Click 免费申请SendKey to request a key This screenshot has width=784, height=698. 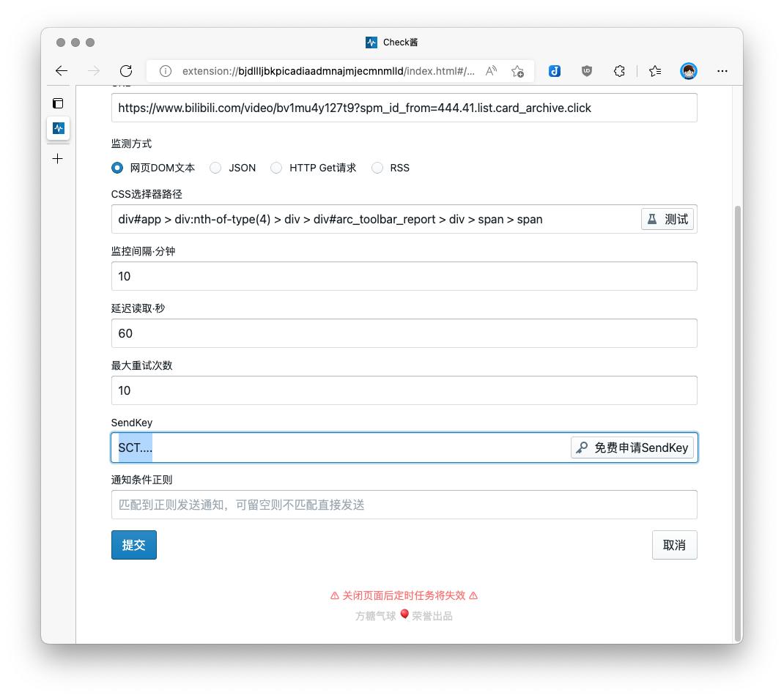[632, 447]
